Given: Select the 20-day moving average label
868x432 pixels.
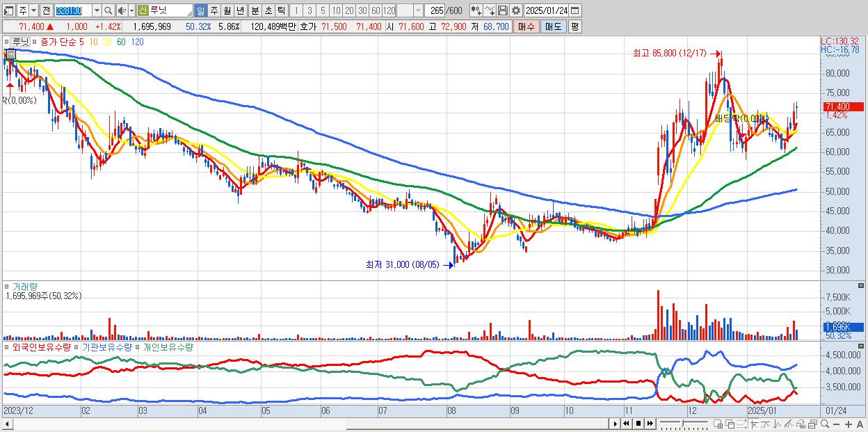Looking at the screenshot, I should pos(107,42).
